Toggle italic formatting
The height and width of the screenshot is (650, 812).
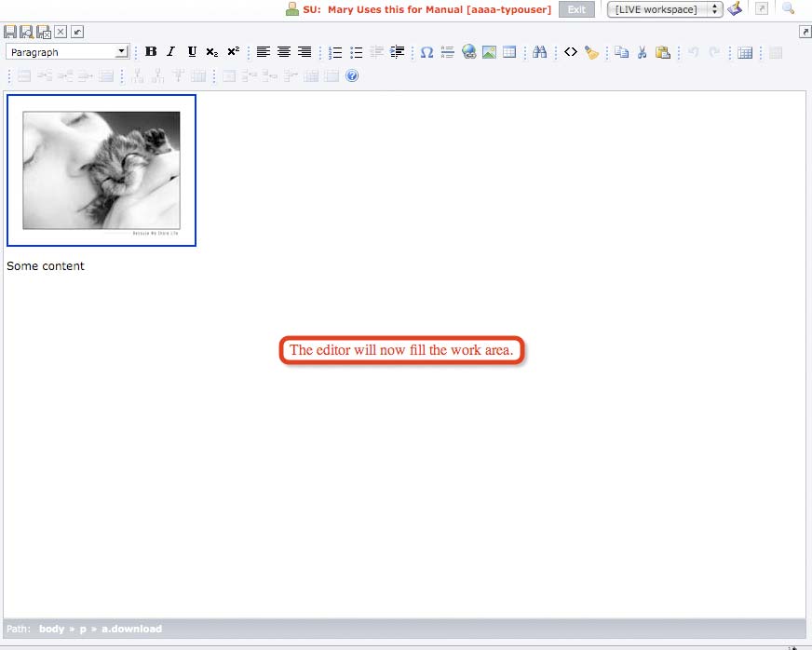click(x=170, y=52)
